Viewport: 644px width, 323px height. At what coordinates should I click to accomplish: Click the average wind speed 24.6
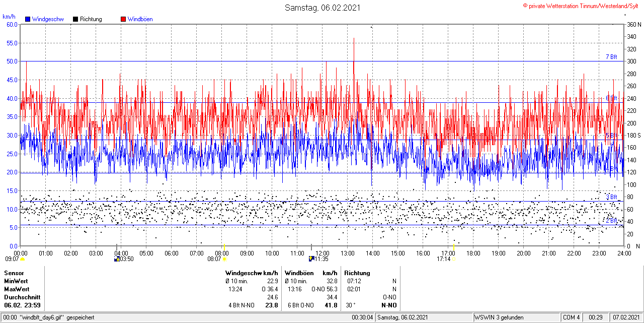pyautogui.click(x=273, y=297)
